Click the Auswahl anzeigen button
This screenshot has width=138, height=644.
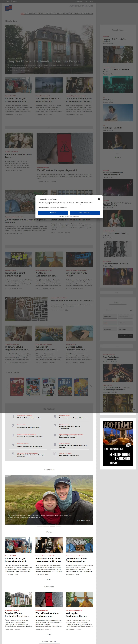coord(125,336)
